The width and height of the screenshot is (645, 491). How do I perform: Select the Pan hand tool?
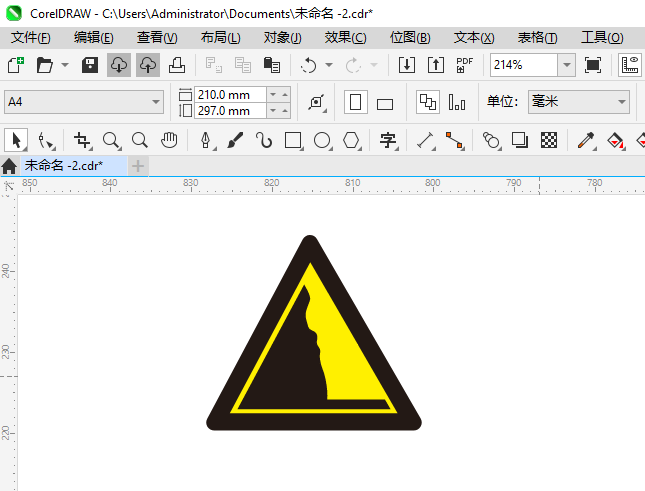(169, 140)
